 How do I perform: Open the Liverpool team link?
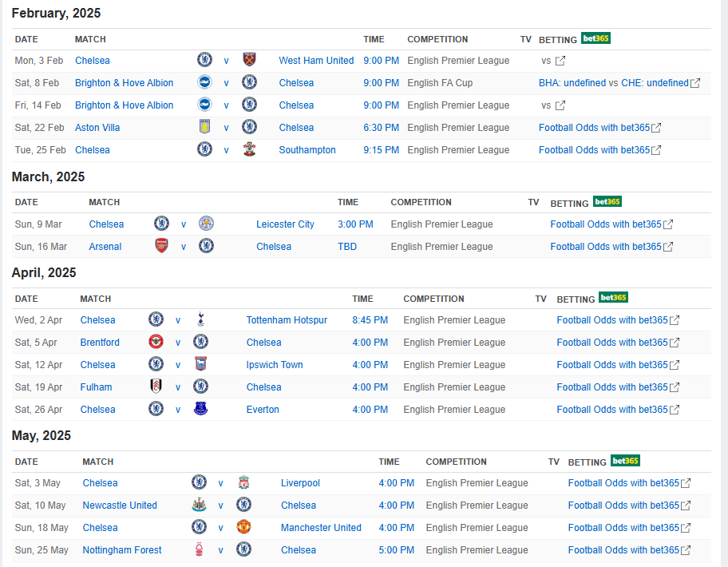pos(300,483)
